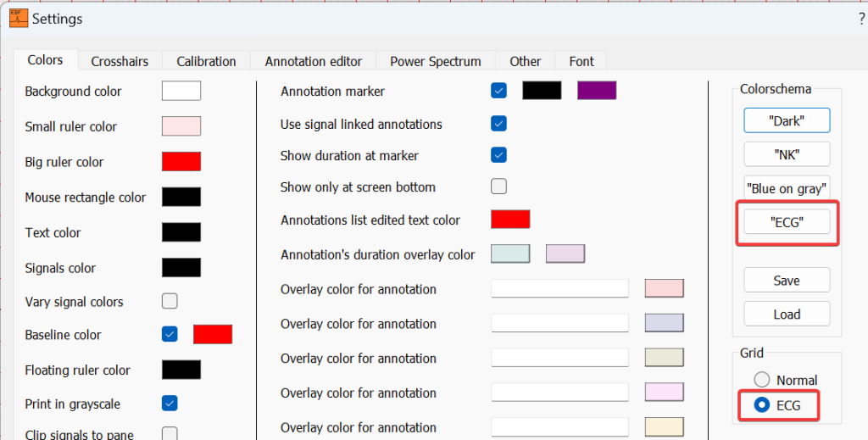Change the Annotations list edited text color
868x440 pixels.
tap(510, 220)
